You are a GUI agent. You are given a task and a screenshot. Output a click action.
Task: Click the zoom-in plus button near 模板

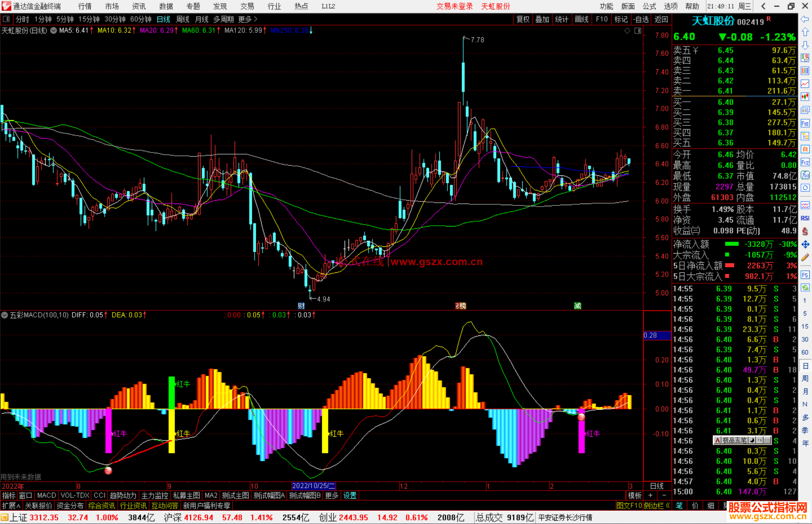click(x=651, y=495)
